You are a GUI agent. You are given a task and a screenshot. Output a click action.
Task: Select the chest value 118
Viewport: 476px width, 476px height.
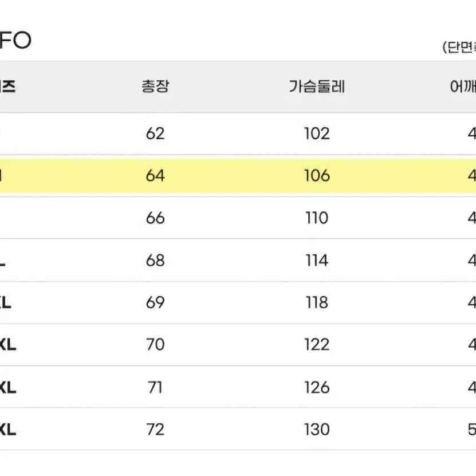click(317, 302)
